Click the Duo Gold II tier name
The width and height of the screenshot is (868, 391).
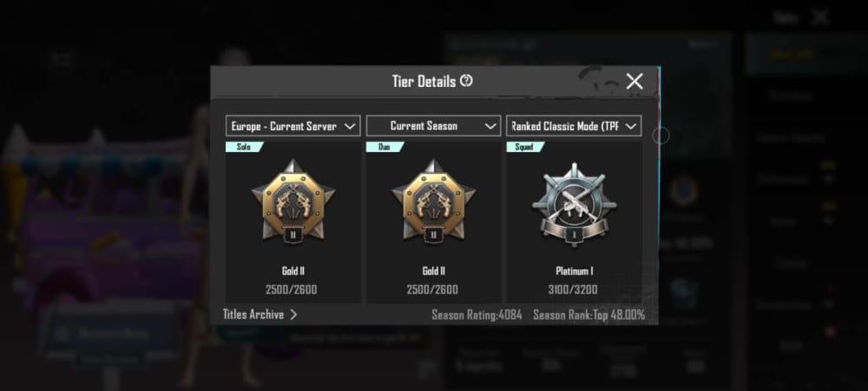[433, 271]
